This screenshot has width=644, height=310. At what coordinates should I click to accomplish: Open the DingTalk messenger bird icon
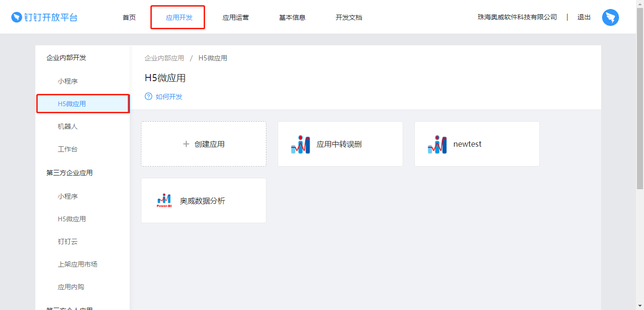(x=610, y=17)
